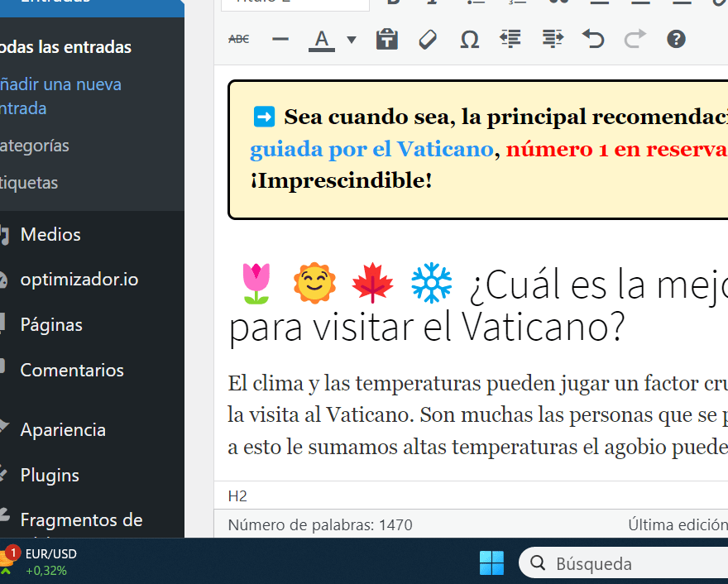Open EUR/USD widget in taskbar

[40, 562]
